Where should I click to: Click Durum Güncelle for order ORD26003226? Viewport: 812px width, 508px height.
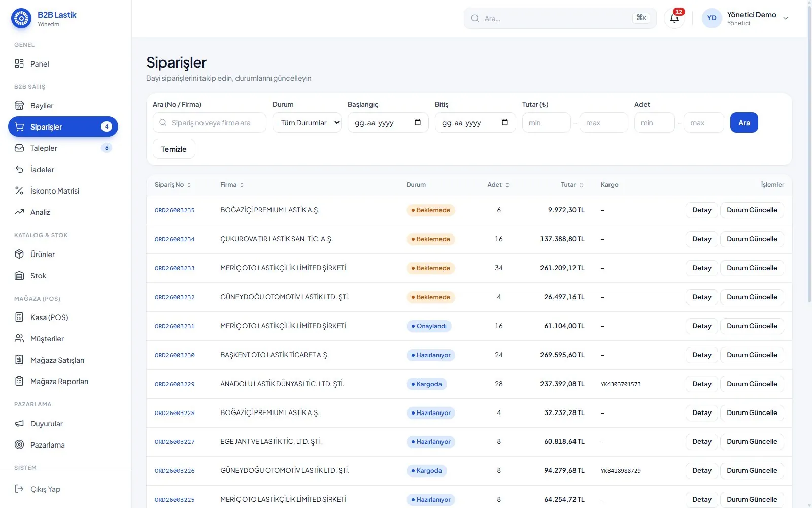(x=752, y=470)
